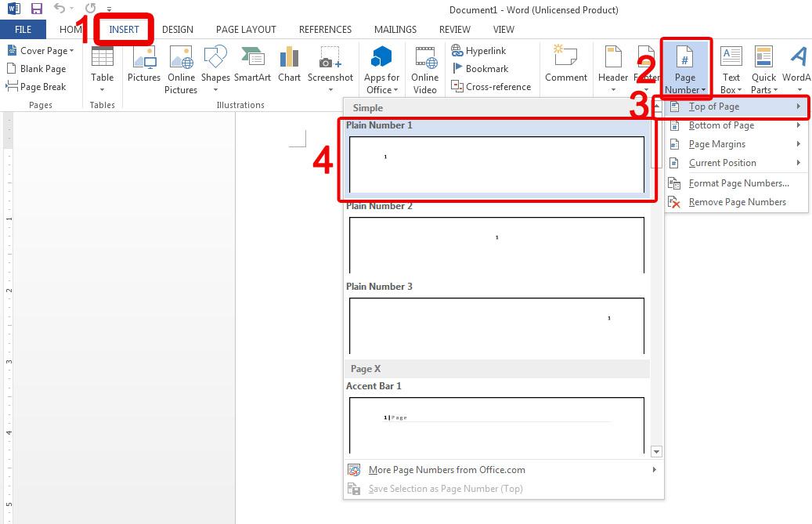Click the Page Number button
Viewport: 812px width, 524px height.
click(685, 70)
